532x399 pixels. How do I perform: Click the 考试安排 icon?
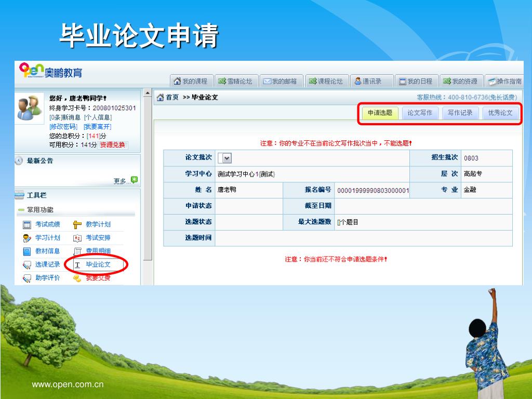pos(77,238)
